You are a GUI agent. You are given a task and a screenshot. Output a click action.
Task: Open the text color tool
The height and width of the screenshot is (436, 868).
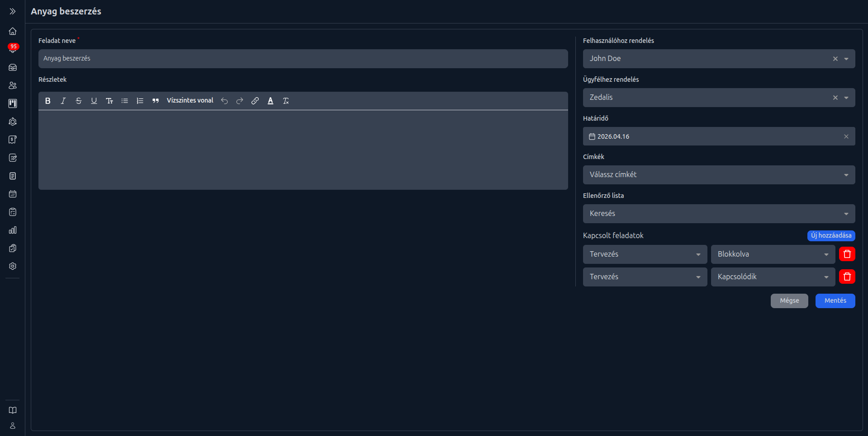click(x=270, y=101)
